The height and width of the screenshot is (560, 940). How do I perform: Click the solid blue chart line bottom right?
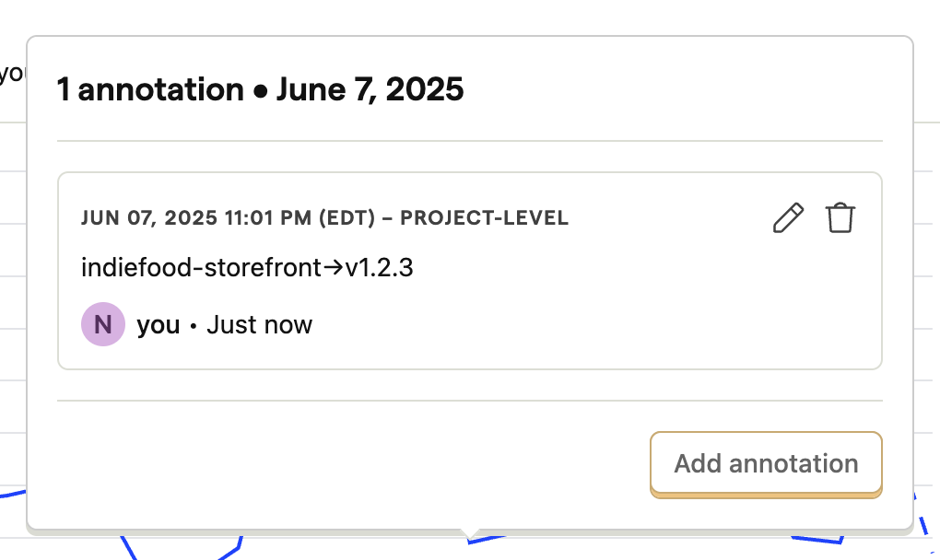click(x=817, y=539)
